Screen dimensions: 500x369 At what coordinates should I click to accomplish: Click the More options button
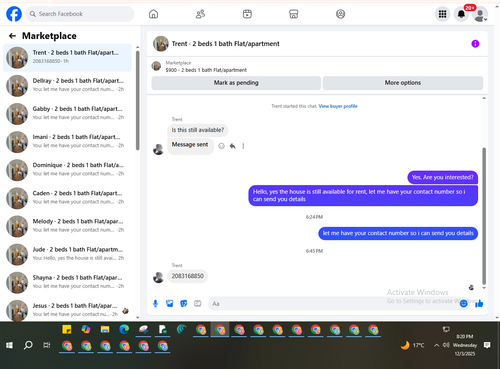click(403, 83)
